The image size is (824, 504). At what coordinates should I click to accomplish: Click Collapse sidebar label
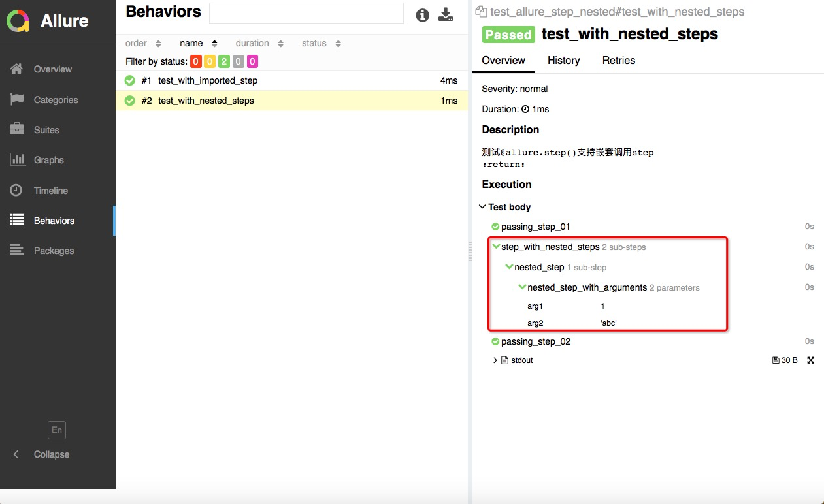(x=52, y=454)
